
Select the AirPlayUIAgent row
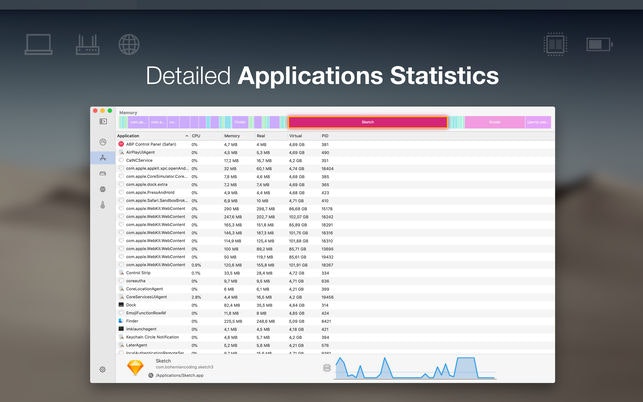335,153
